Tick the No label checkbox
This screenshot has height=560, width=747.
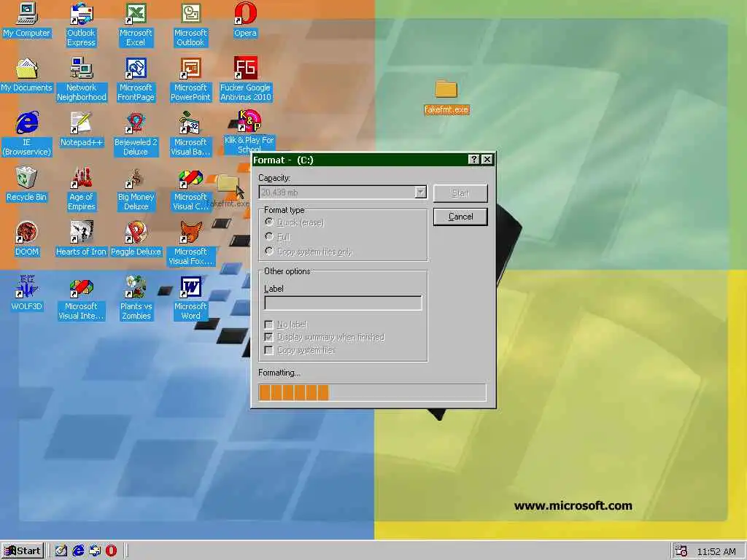[268, 324]
